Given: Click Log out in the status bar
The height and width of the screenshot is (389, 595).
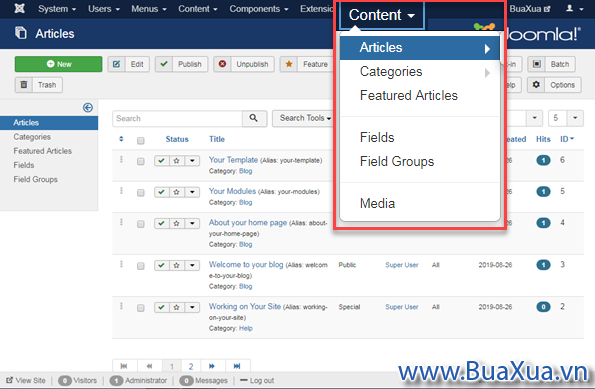Looking at the screenshot, I should point(257,381).
